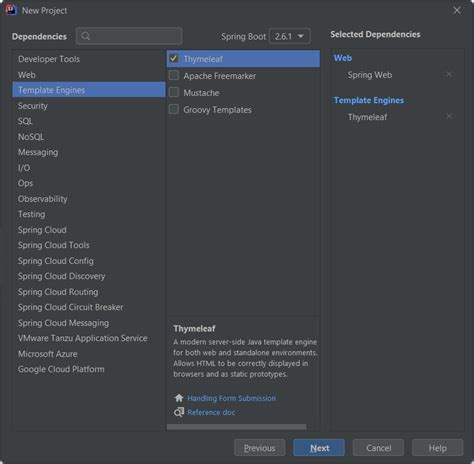This screenshot has width=474, height=464.
Task: Close the New Project dialog
Action: coord(457,10)
